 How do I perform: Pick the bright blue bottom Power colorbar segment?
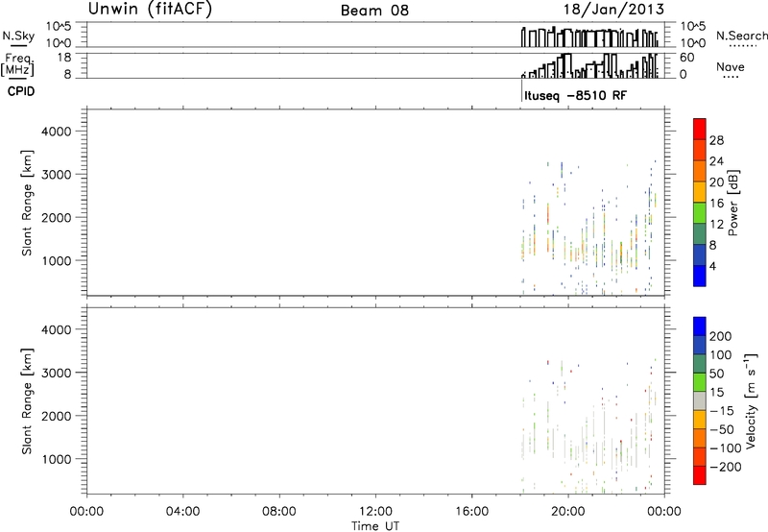700,276
